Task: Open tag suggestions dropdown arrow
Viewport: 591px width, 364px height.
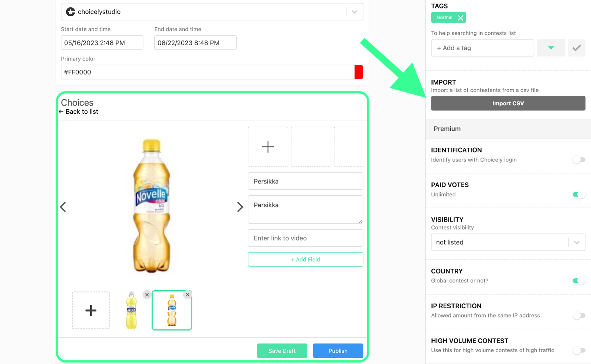Action: (551, 48)
